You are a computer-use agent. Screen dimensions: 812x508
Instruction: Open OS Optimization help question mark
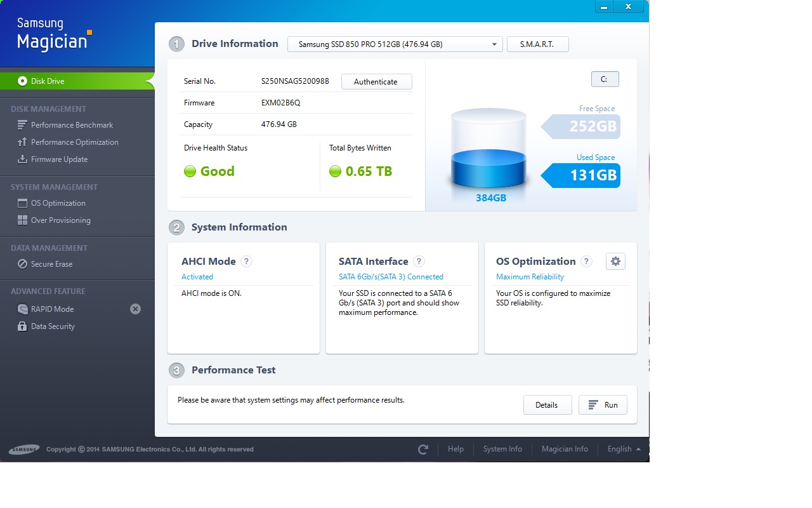586,262
